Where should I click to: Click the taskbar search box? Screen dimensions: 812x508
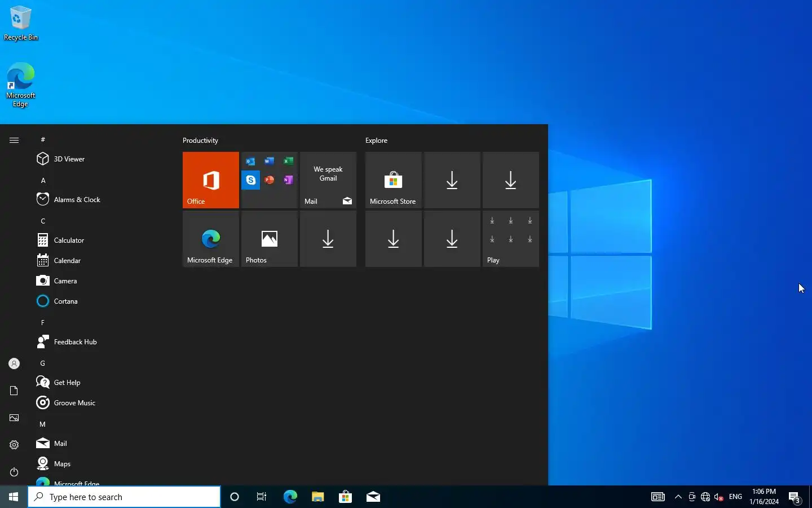(124, 497)
